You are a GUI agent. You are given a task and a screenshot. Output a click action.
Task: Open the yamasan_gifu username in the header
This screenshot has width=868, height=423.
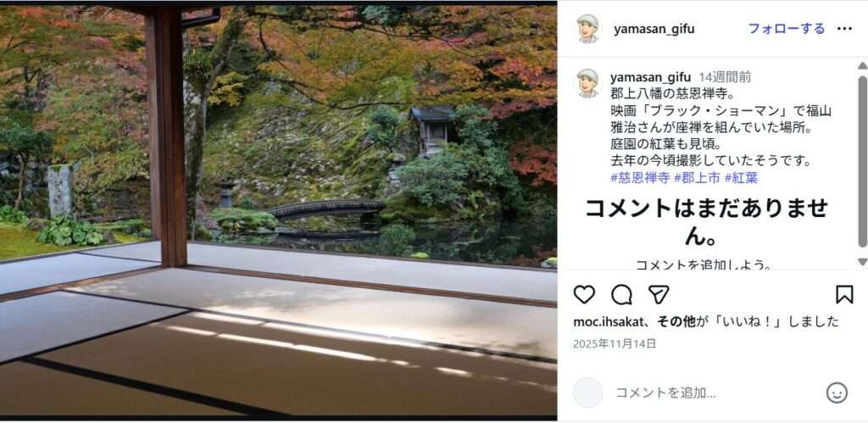(654, 30)
